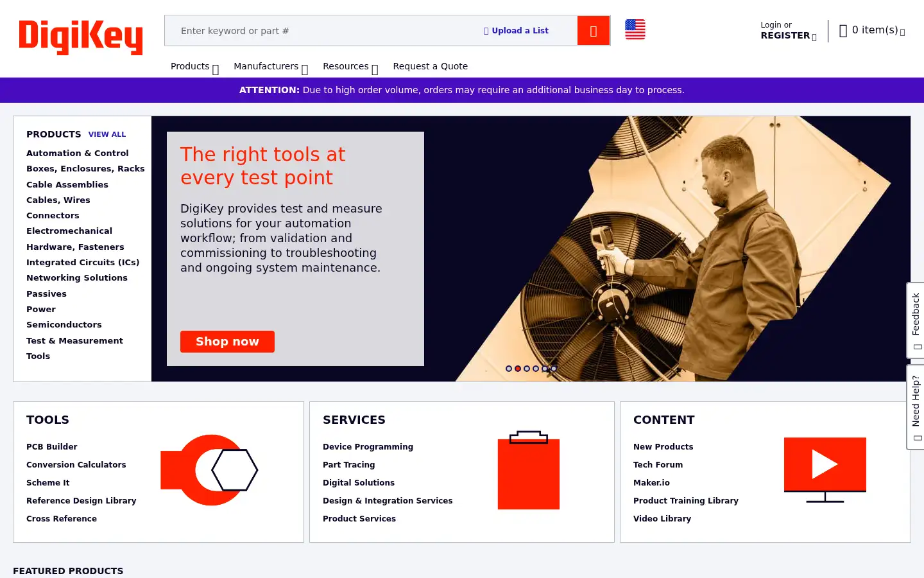Click the VIEW ALL products link
924x578 pixels.
tap(107, 135)
